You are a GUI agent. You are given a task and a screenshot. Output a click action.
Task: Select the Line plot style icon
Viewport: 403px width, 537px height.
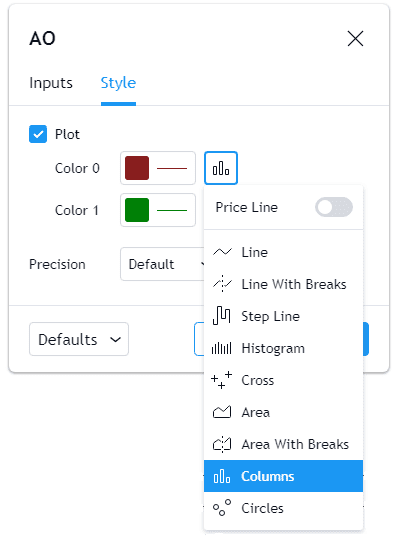[222, 252]
